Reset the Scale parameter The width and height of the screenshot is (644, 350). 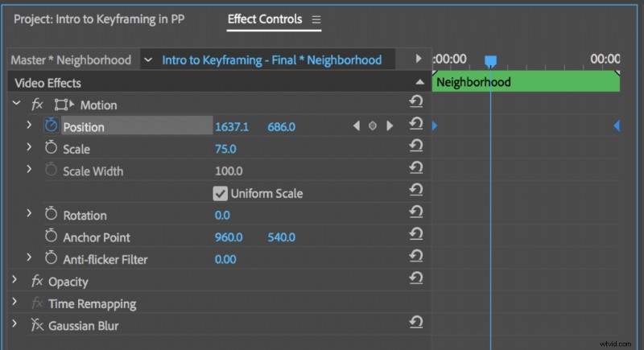(415, 146)
